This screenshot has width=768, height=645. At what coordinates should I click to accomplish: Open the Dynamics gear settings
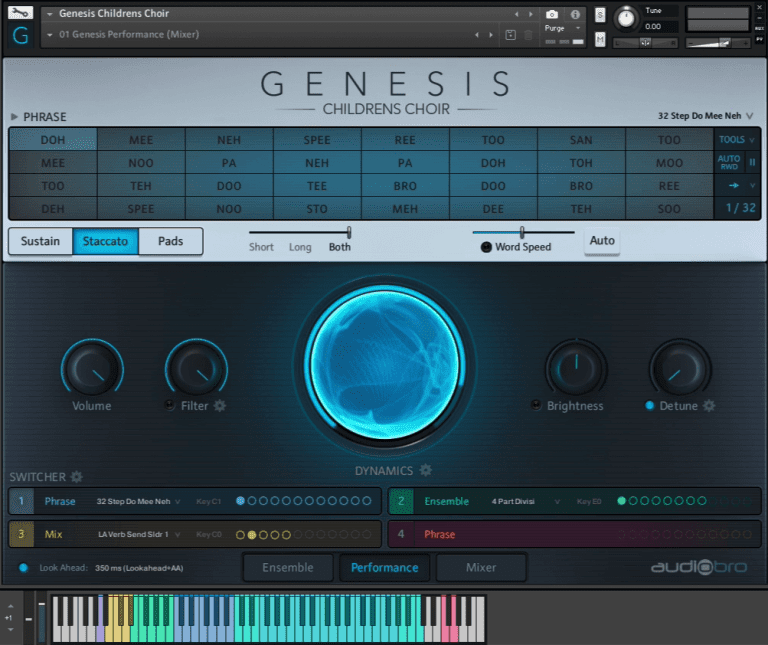[x=426, y=470]
